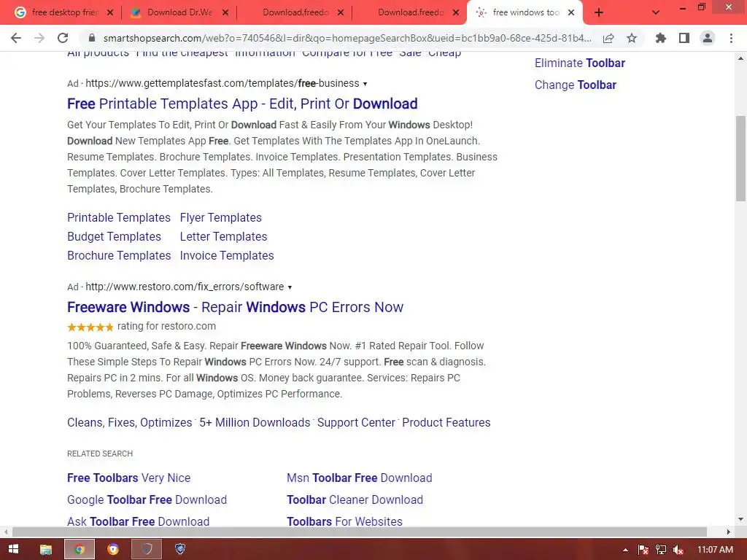Open the Windows Start menu

[x=13, y=549]
